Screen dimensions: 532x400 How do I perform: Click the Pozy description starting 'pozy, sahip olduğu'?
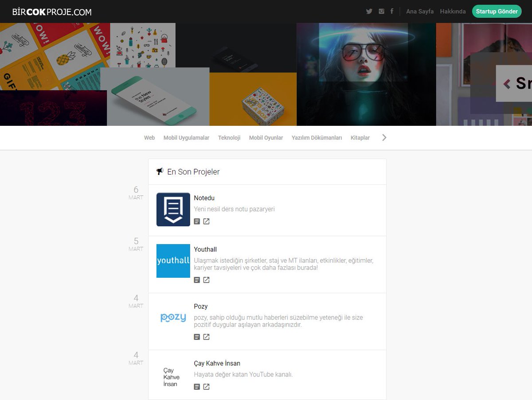[x=278, y=321]
